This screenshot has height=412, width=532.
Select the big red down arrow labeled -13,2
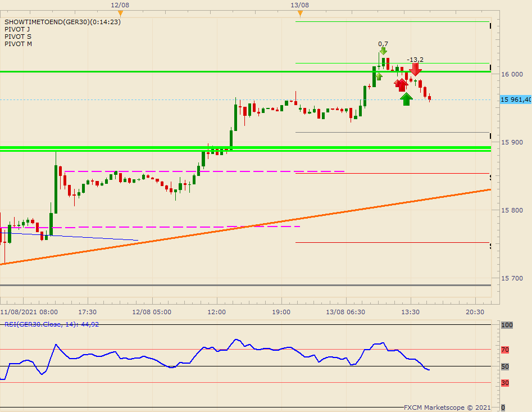pyautogui.click(x=415, y=69)
